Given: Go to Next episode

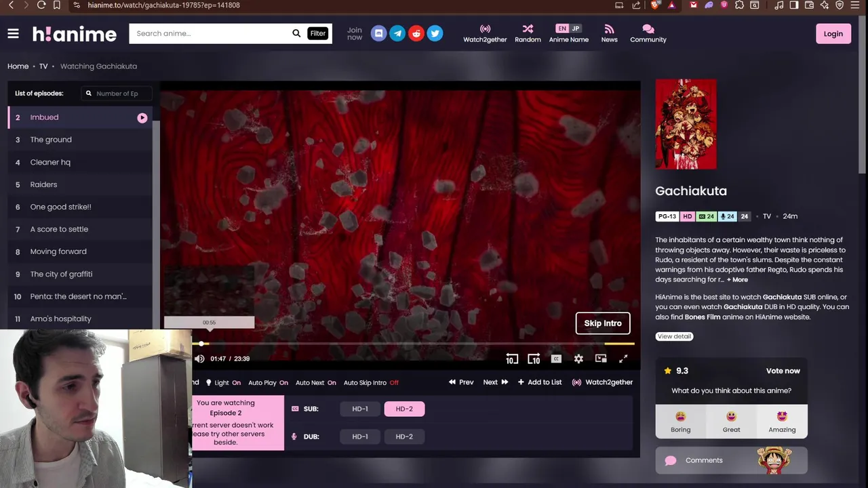Looking at the screenshot, I should pos(496,382).
